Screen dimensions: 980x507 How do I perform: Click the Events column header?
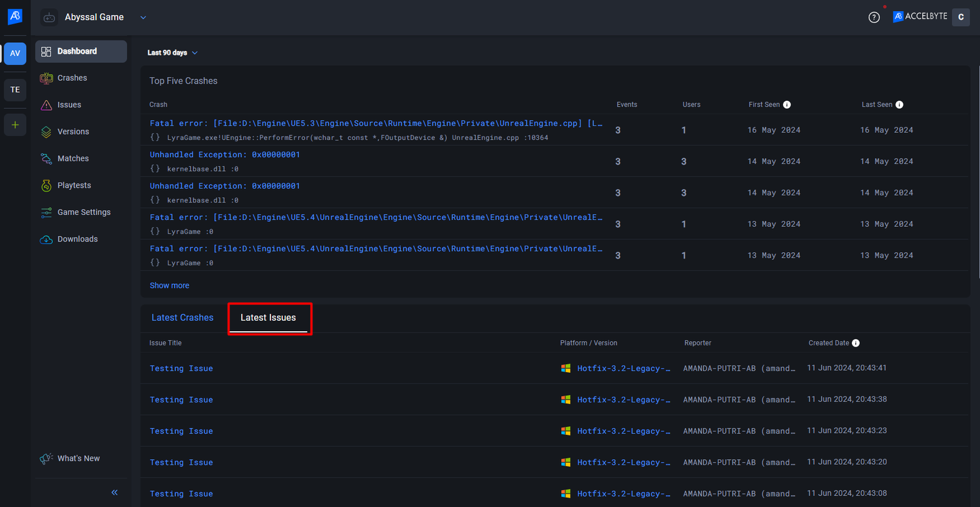626,104
